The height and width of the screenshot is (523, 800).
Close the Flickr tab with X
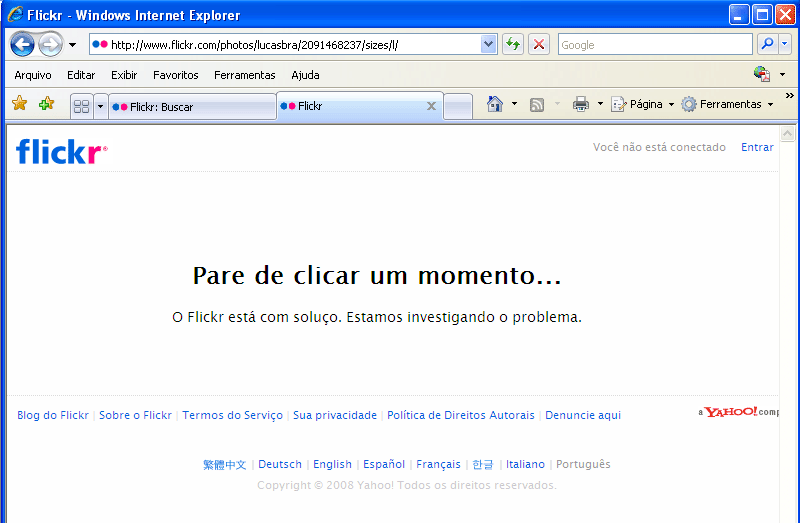(431, 106)
